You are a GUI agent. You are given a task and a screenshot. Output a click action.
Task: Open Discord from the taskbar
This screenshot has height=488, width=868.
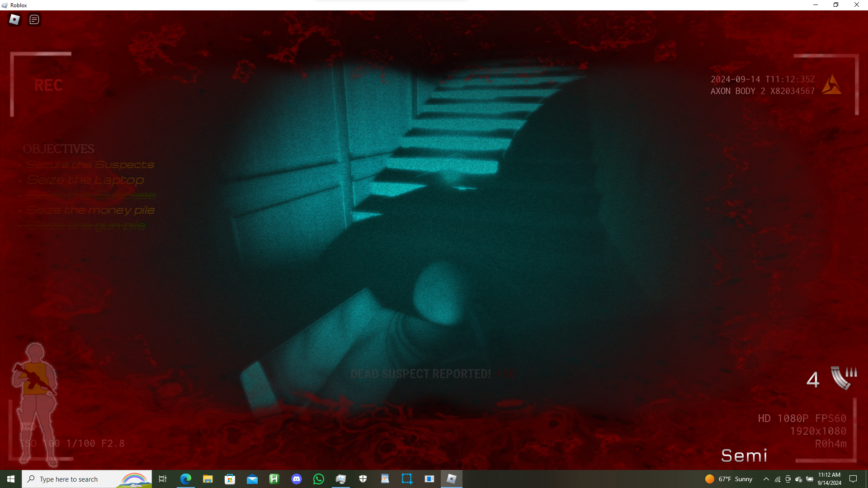[297, 479]
